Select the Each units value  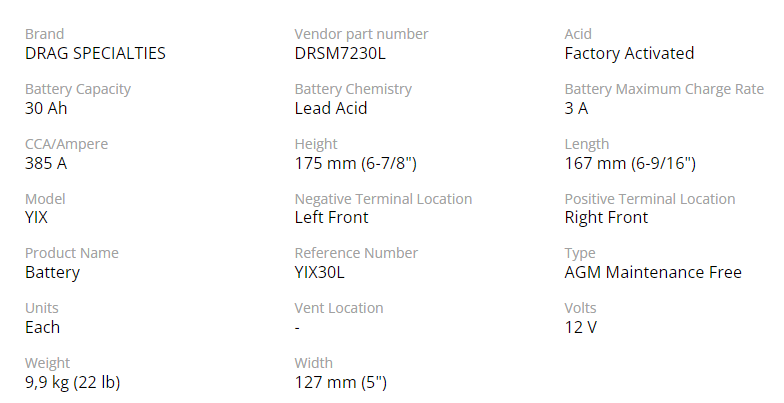pyautogui.click(x=42, y=328)
